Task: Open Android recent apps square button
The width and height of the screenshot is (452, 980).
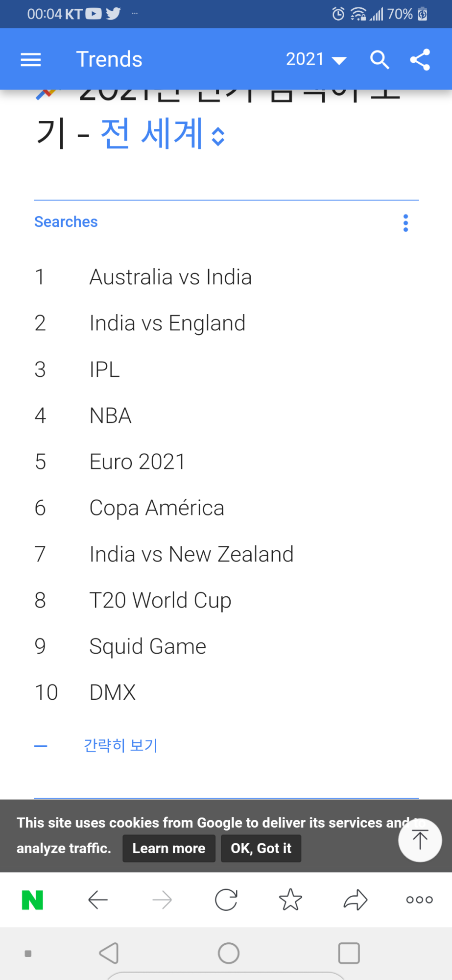Action: [x=349, y=953]
